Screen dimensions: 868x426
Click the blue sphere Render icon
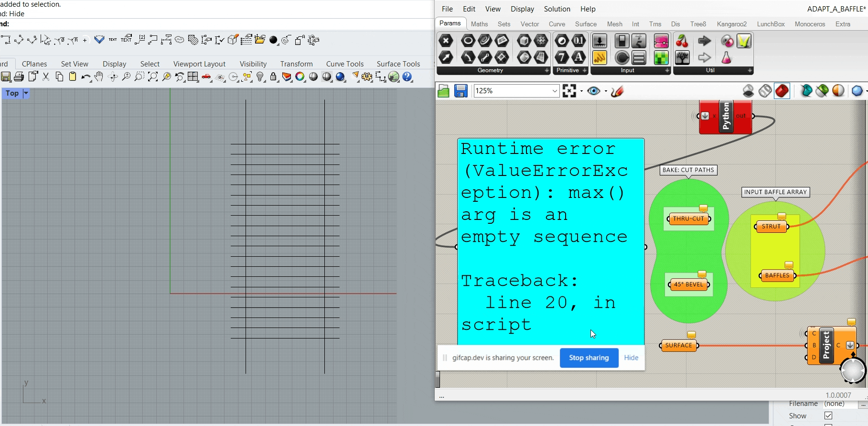340,77
